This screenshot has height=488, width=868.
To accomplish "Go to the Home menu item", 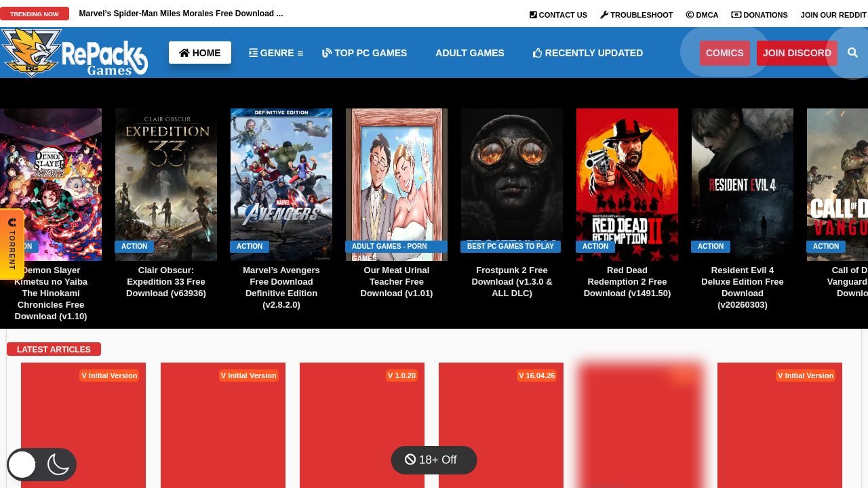I will [x=200, y=53].
